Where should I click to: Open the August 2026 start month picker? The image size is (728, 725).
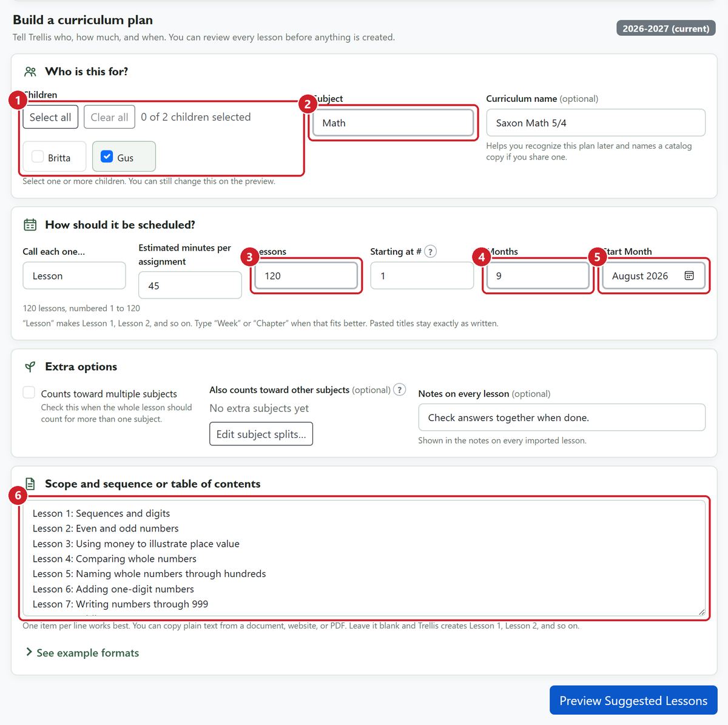click(x=653, y=276)
